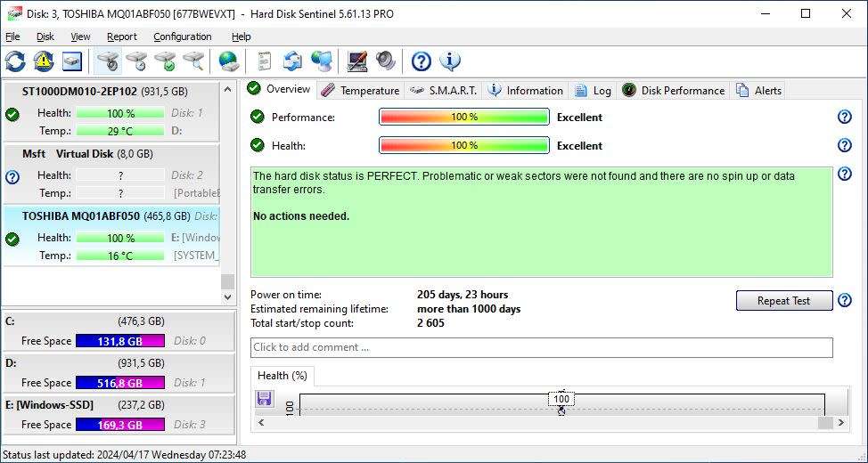
Task: Click the Status last updated text in status bar
Action: [x=125, y=455]
